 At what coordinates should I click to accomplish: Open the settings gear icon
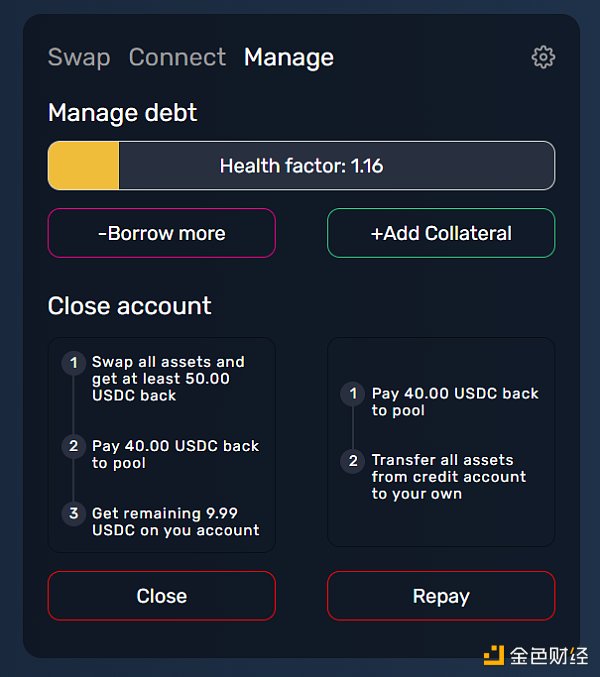543,57
